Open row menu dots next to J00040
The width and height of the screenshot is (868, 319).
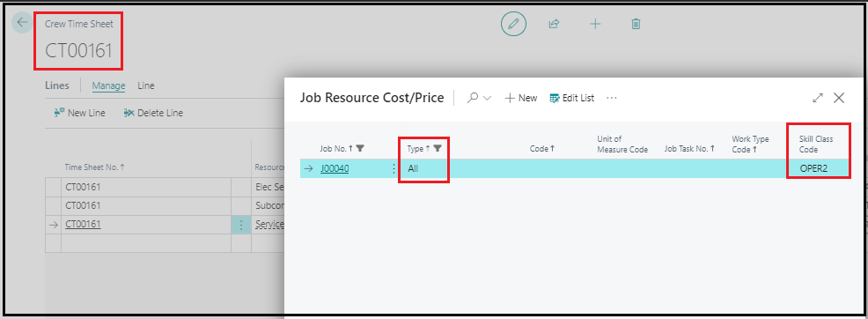pyautogui.click(x=394, y=169)
